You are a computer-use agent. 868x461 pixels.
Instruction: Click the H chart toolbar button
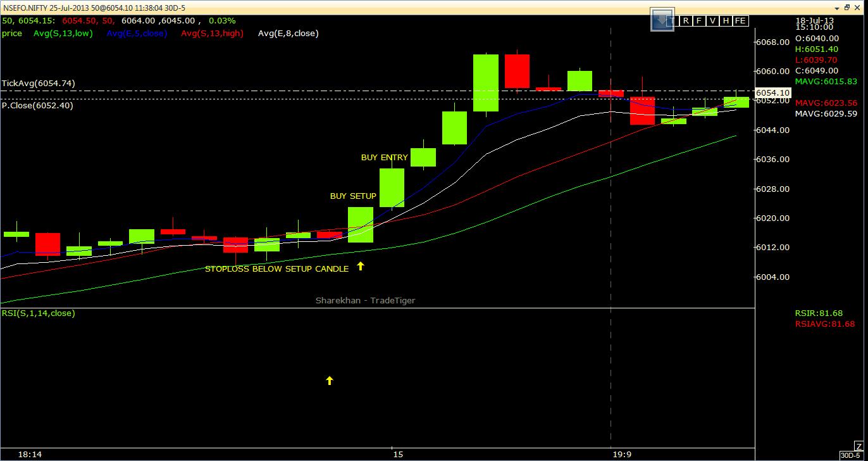pos(726,21)
